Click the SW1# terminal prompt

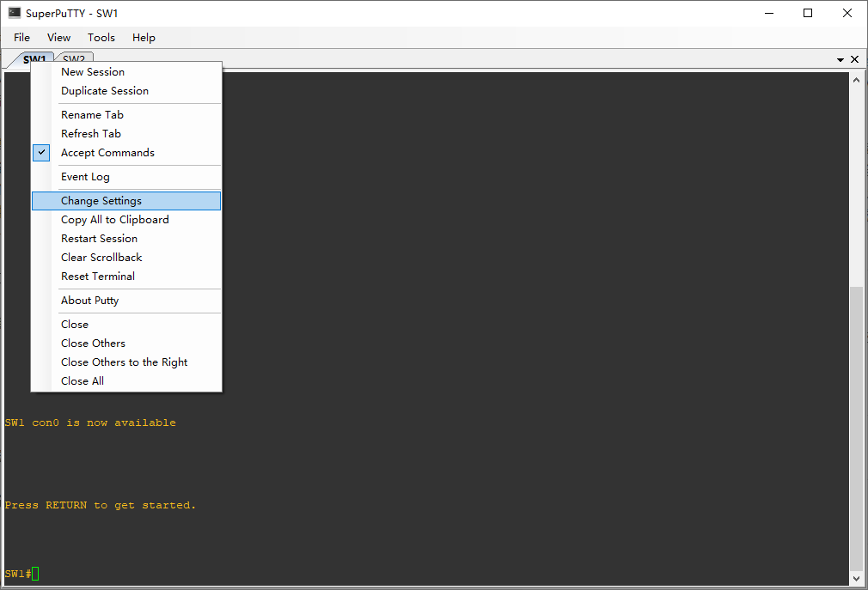[18, 574]
